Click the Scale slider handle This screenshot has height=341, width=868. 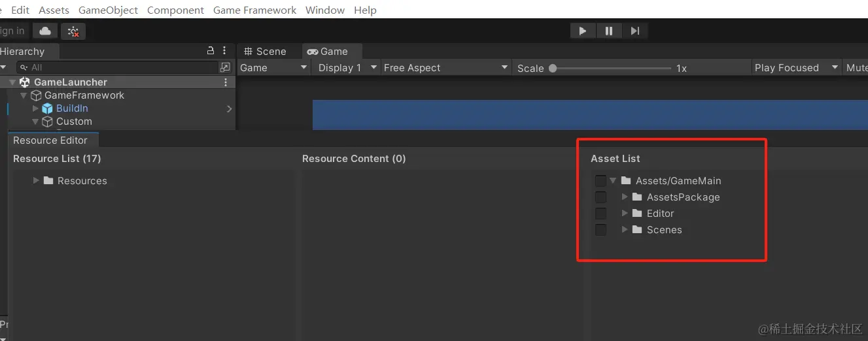[x=553, y=68]
